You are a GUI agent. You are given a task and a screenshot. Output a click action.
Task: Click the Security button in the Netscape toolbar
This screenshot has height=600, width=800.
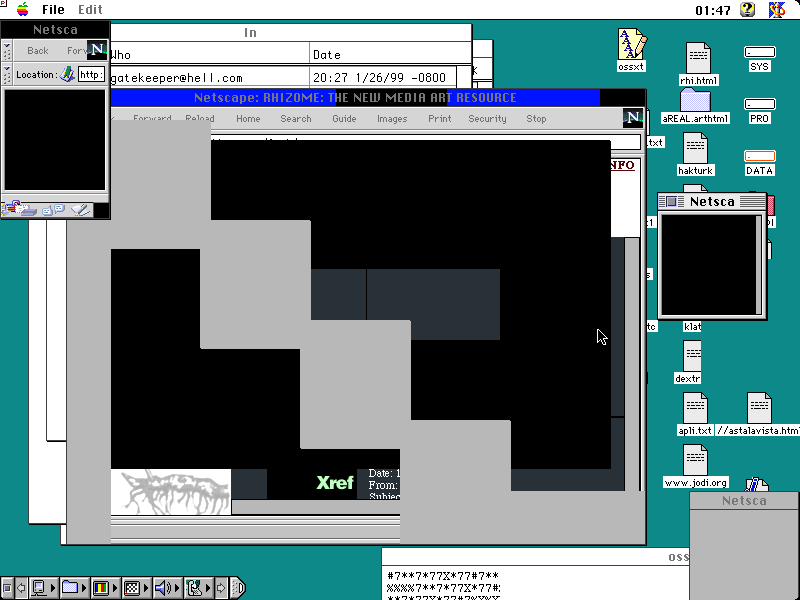[487, 119]
